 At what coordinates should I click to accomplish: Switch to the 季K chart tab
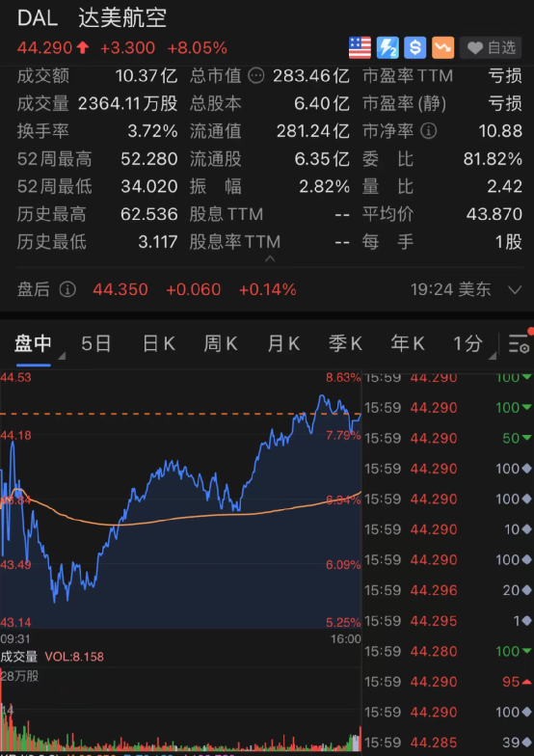point(345,344)
